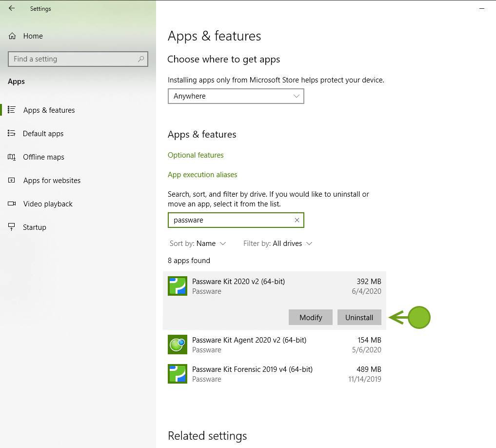
Task: Click the Passware Kit 2020 v2 app icon
Action: [178, 286]
